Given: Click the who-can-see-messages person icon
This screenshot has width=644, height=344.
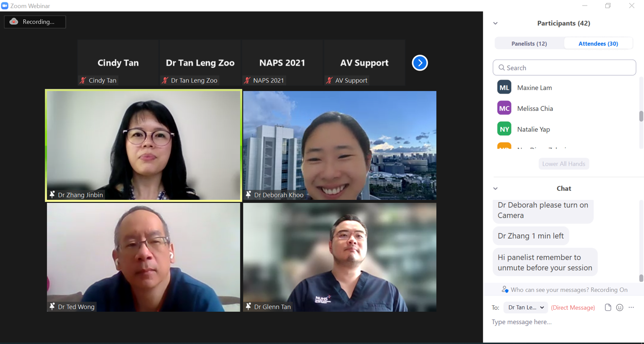Looking at the screenshot, I should pos(504,289).
